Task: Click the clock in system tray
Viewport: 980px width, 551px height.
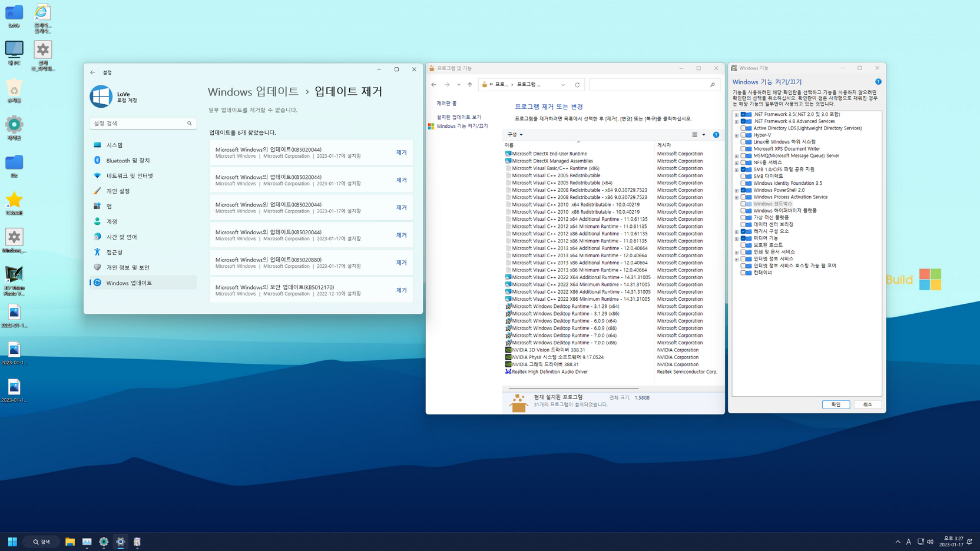Action: [x=951, y=542]
